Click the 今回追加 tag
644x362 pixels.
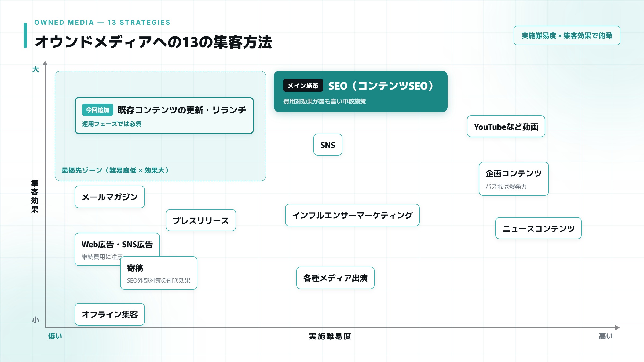[x=97, y=110]
